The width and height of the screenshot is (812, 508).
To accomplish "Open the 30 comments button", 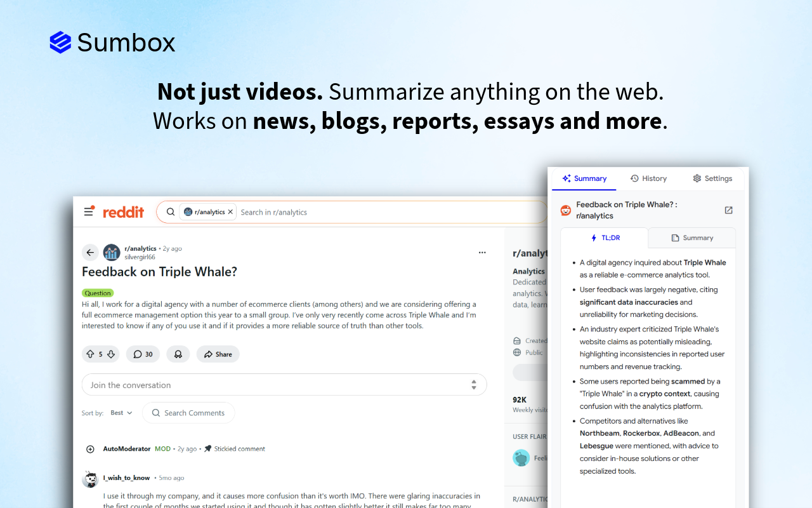I will tap(143, 354).
